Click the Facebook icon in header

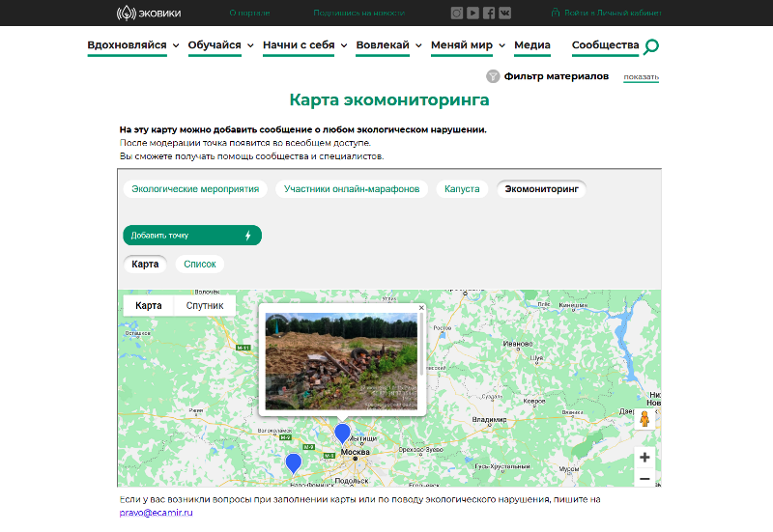pos(489,14)
